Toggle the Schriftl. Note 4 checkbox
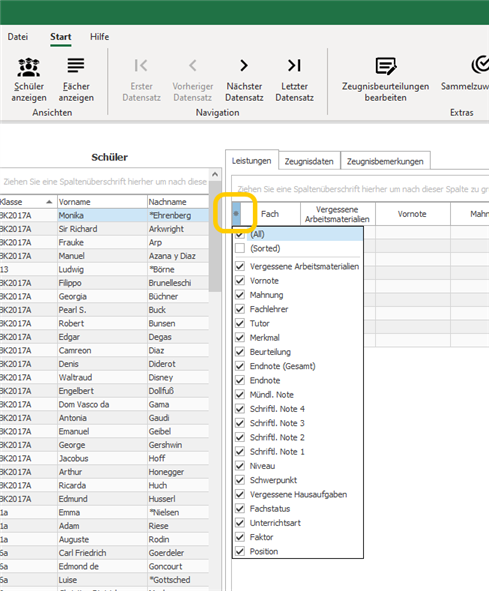 [x=240, y=409]
